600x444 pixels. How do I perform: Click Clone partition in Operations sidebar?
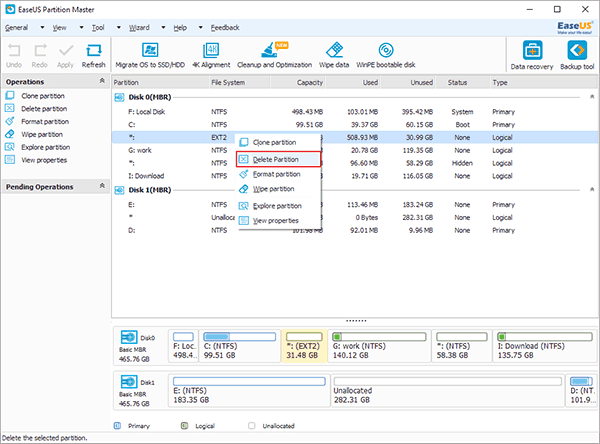click(45, 95)
